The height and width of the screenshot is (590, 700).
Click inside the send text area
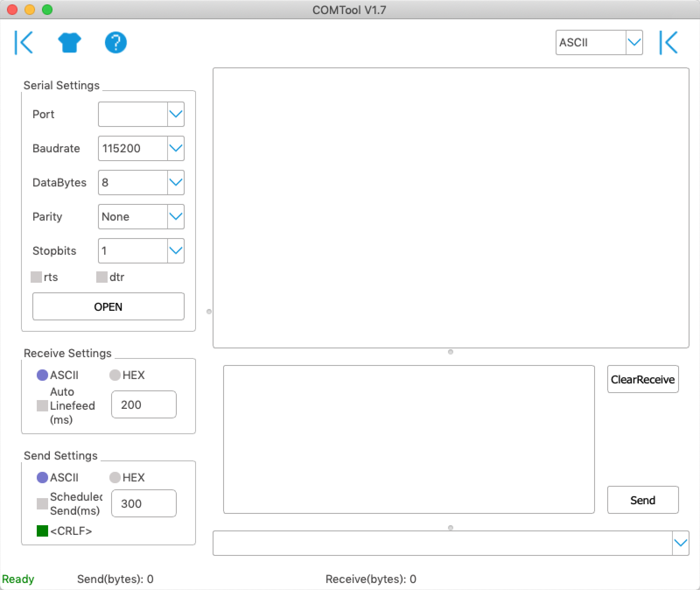pyautogui.click(x=409, y=439)
